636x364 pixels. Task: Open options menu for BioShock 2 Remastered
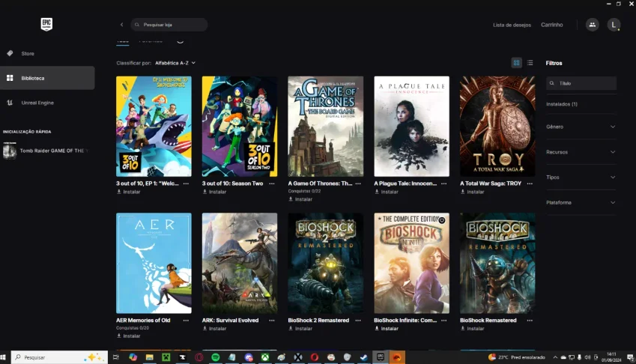click(358, 321)
